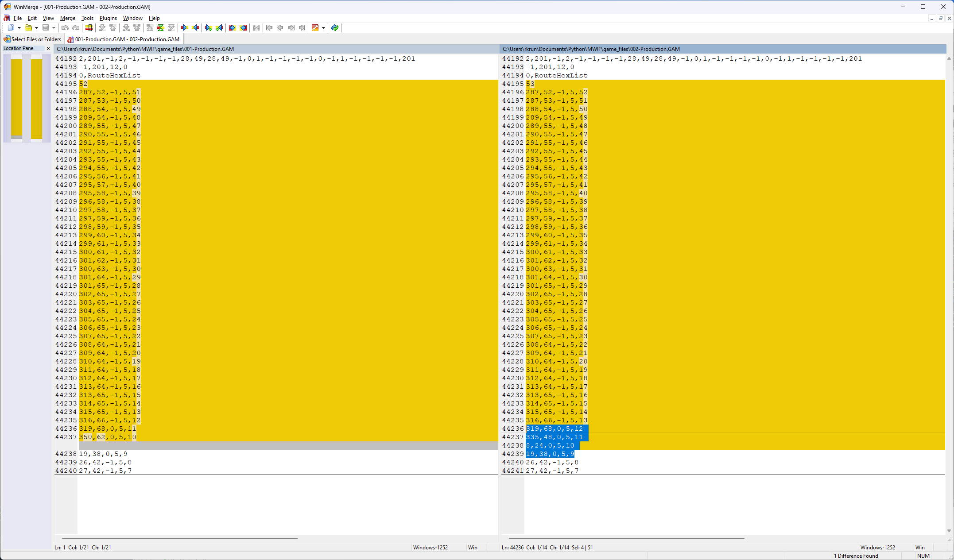Click the Next Conflict icon
954x560 pixels.
click(126, 28)
